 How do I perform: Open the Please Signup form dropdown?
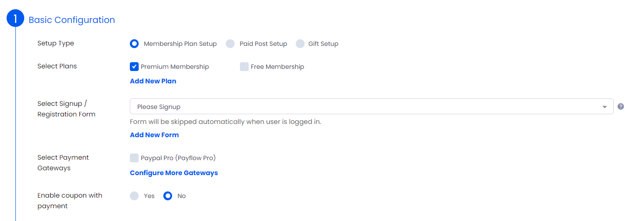(x=372, y=106)
